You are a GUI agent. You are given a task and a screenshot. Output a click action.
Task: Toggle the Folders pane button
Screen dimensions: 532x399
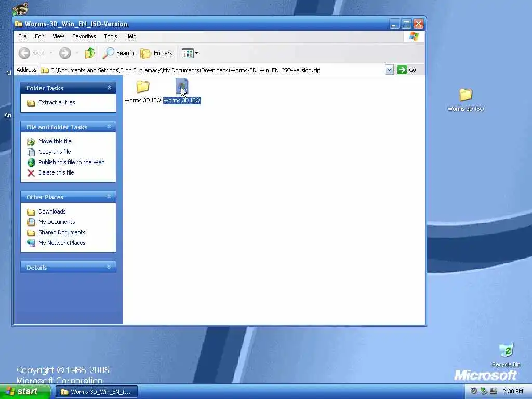click(156, 53)
